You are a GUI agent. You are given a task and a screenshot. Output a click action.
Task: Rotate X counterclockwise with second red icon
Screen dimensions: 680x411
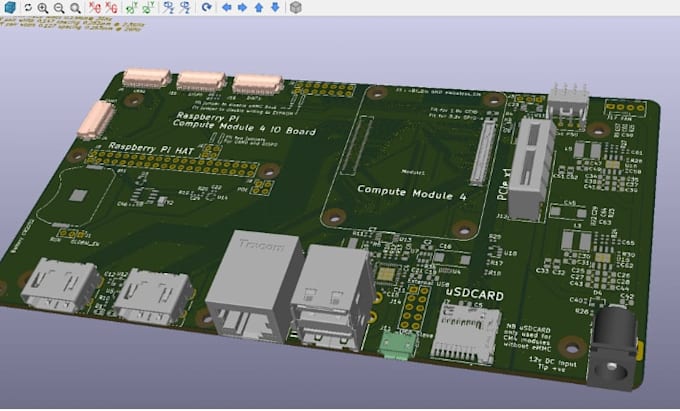click(x=111, y=7)
